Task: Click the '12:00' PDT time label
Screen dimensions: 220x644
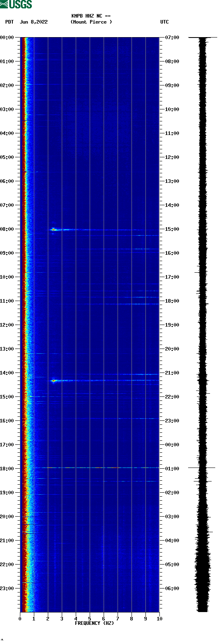Action: 7,325
